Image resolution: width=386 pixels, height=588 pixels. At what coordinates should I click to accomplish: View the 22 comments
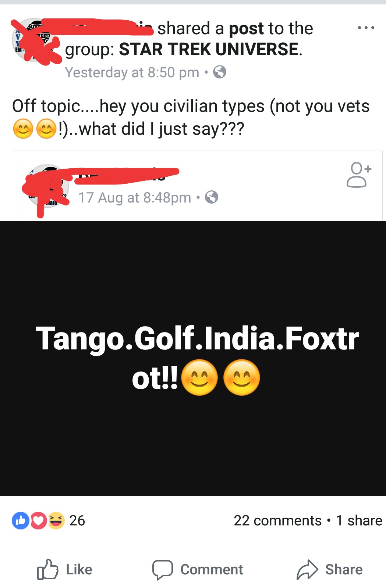(x=277, y=521)
